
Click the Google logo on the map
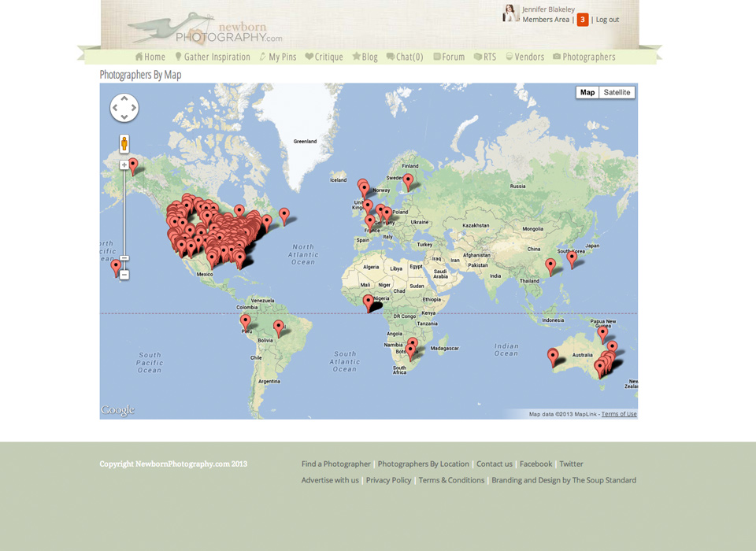(x=117, y=410)
